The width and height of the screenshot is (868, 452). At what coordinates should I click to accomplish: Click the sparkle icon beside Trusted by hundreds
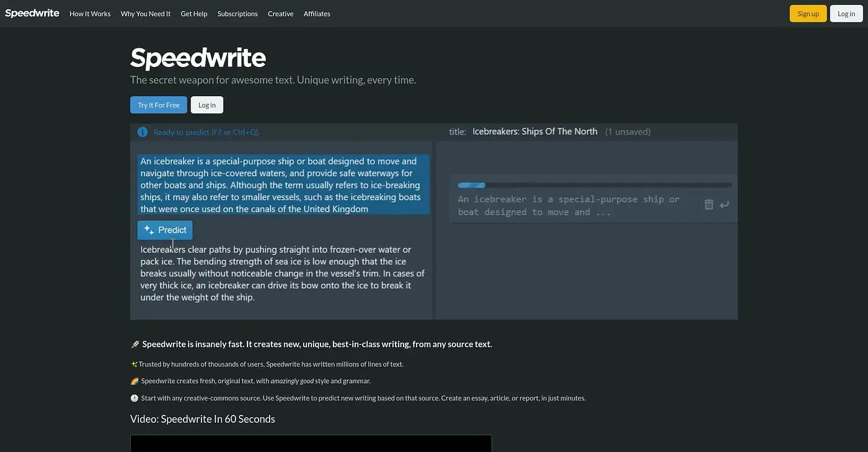134,364
